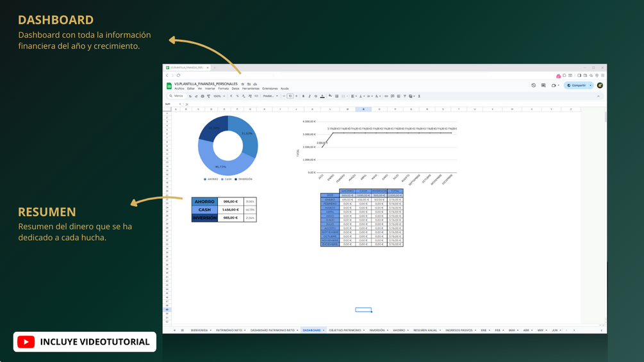
Task: Open the Insertar menu
Action: pyautogui.click(x=210, y=88)
